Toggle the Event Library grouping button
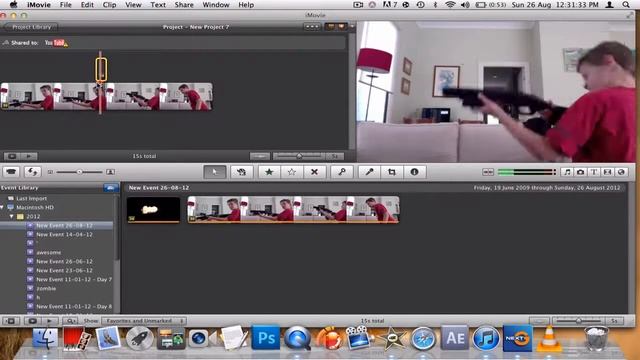This screenshot has height=360, width=640. 111,188
